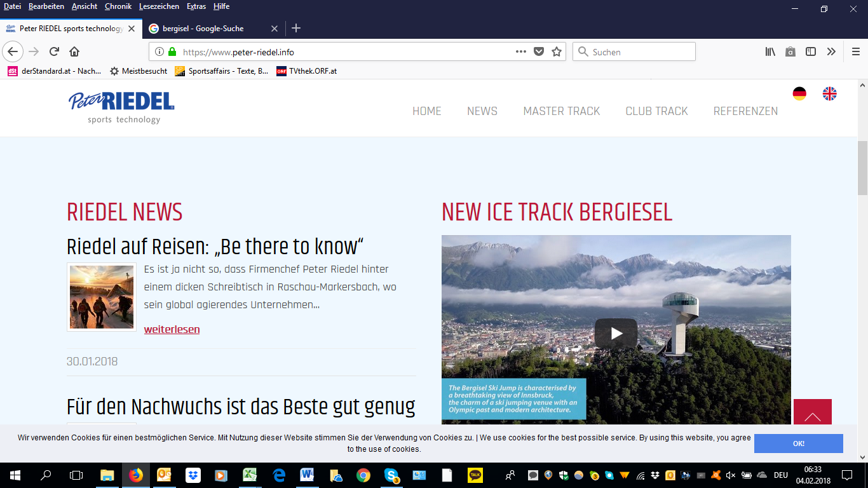Open the TVthek.ORF.at bookmark
This screenshot has height=488, width=868.
(x=306, y=71)
